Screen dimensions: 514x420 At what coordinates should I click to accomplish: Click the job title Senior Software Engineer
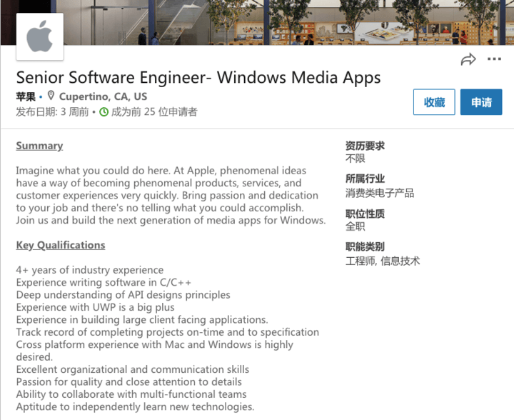[x=198, y=78]
